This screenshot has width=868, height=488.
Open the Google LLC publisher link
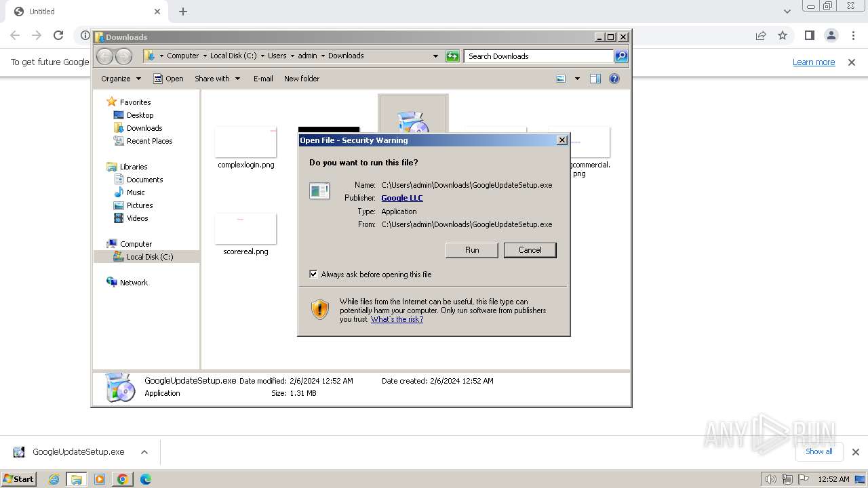tap(402, 198)
